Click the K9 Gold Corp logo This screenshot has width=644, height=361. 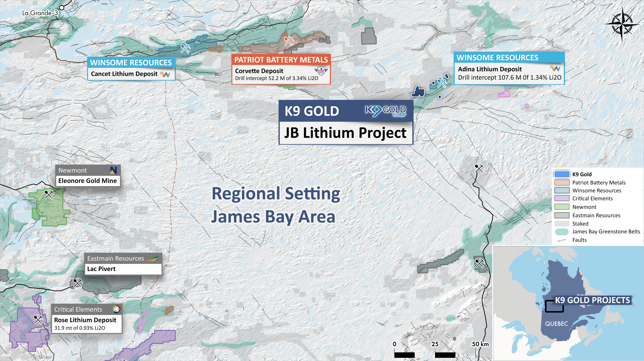click(x=386, y=111)
